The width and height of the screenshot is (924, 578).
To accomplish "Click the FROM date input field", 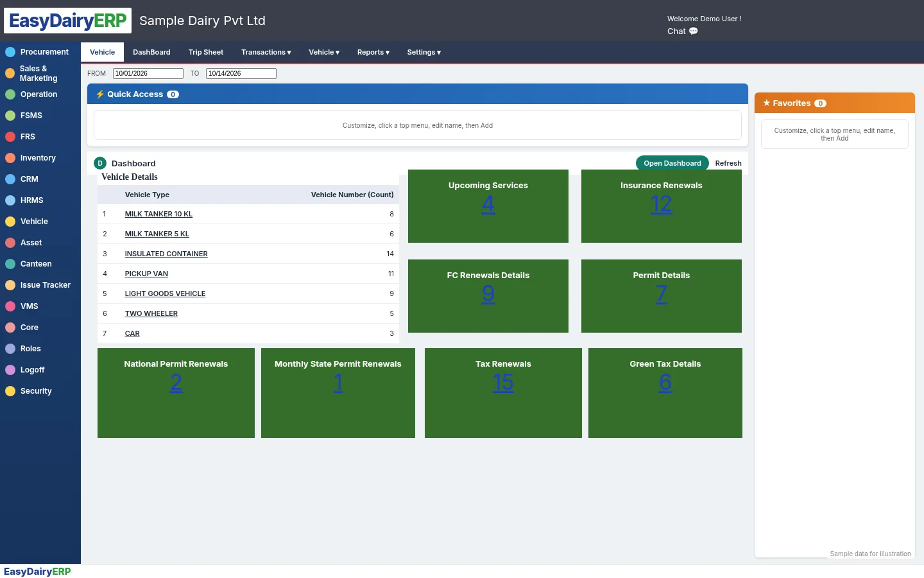I will pyautogui.click(x=148, y=73).
